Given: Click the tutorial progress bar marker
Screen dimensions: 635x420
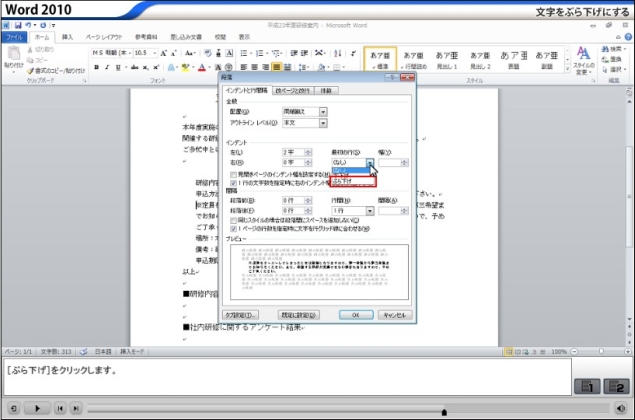Looking at the screenshot, I should (444, 412).
